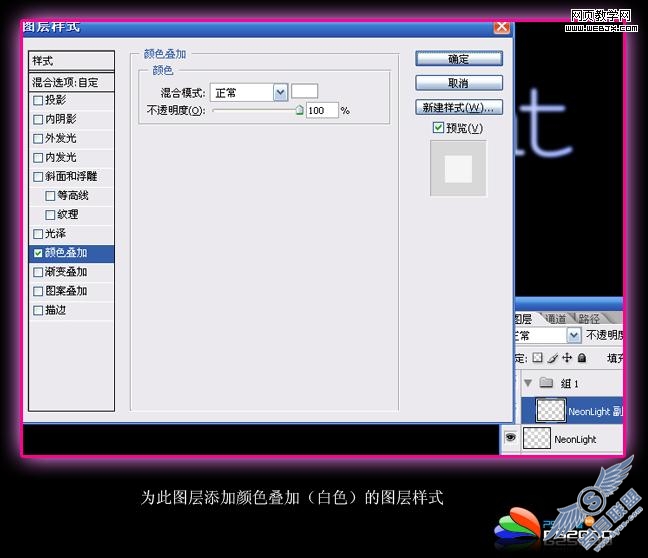Uncheck the 颜色叠加 checkbox
Image resolution: width=648 pixels, height=558 pixels.
38,253
